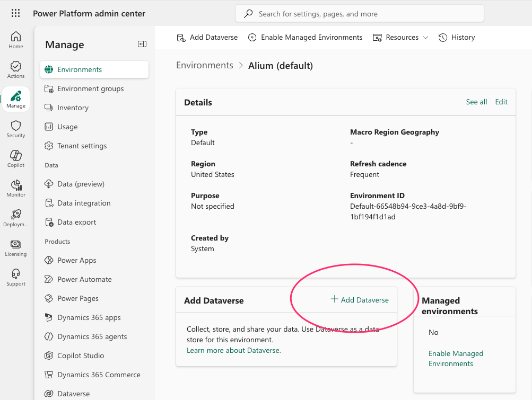The image size is (532, 400).
Task: Click Add Dataverse in top toolbar
Action: [207, 37]
